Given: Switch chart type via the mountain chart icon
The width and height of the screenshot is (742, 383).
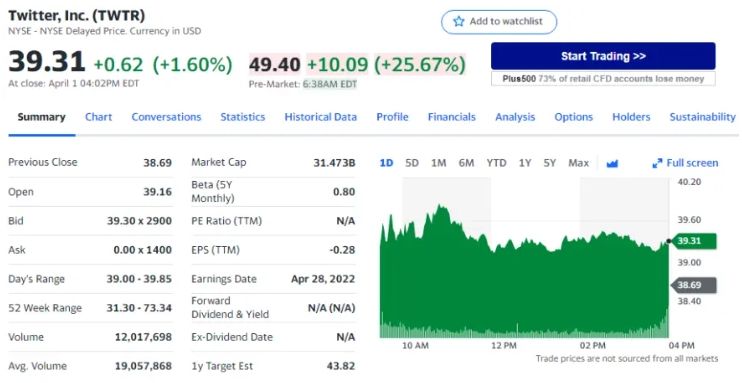Looking at the screenshot, I should [x=612, y=164].
